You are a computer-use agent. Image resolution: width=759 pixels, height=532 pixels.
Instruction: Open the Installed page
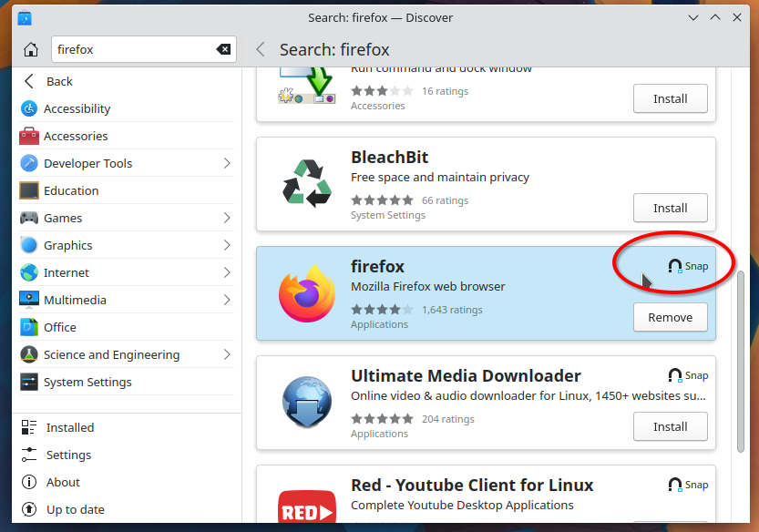[x=70, y=427]
